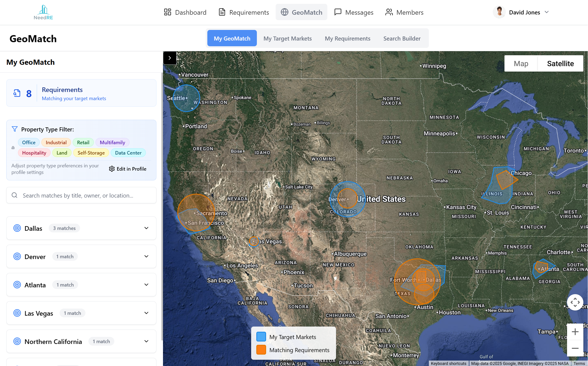Click the blue My Target Markets legend swatch

[261, 337]
